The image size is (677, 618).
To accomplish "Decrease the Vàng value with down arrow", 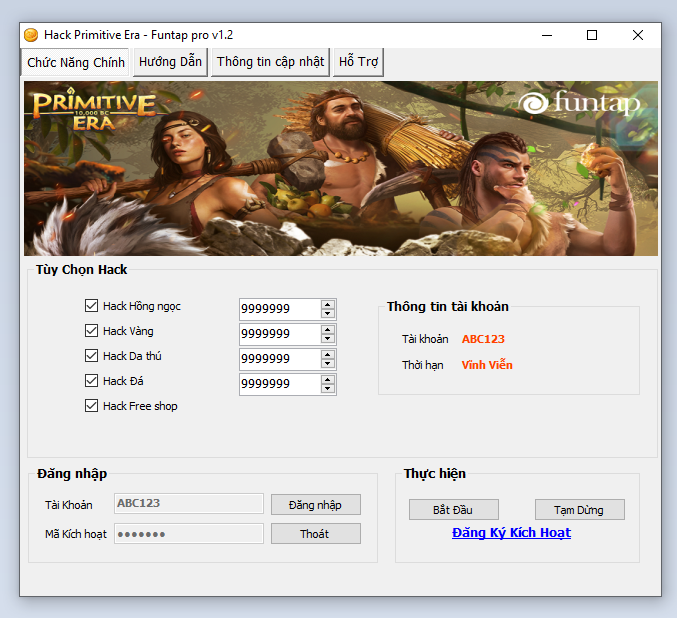I will click(328, 339).
